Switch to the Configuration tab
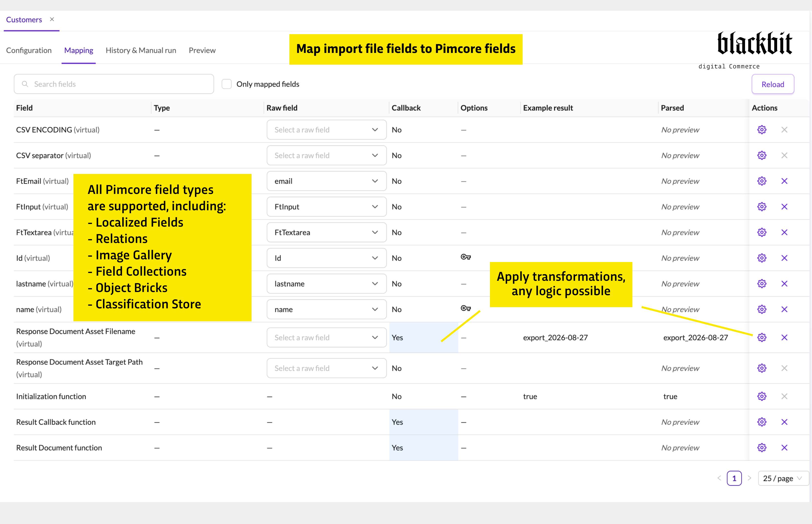The height and width of the screenshot is (524, 812). (x=29, y=50)
